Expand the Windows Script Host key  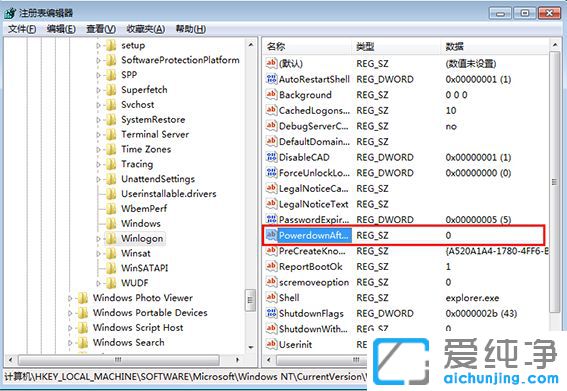pos(70,328)
